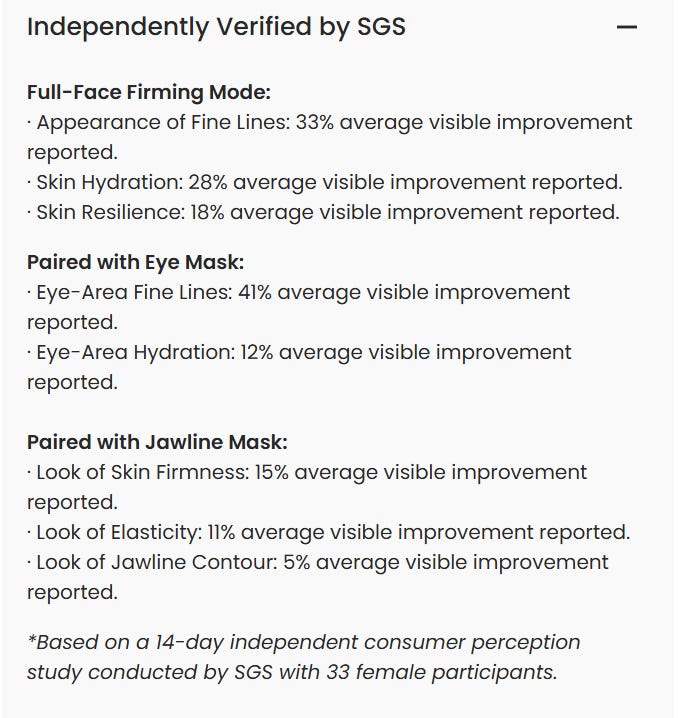Click the "Paired with Eye Mask:" subheading

[x=135, y=263]
